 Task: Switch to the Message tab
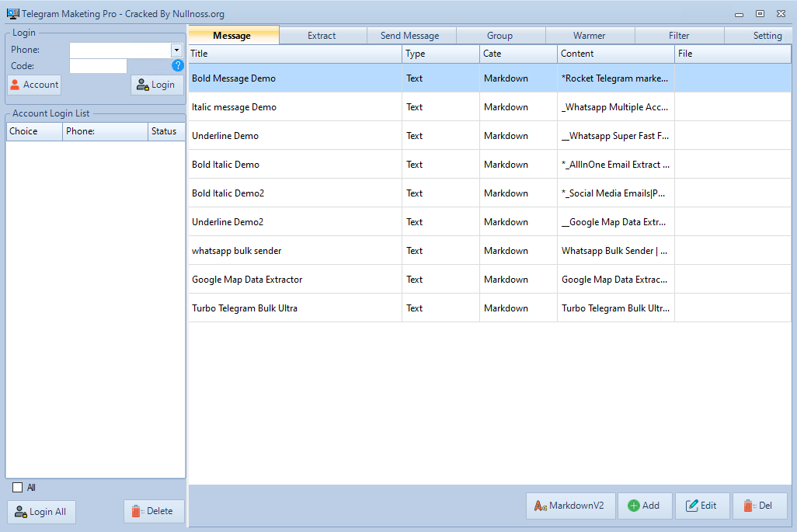pos(233,36)
